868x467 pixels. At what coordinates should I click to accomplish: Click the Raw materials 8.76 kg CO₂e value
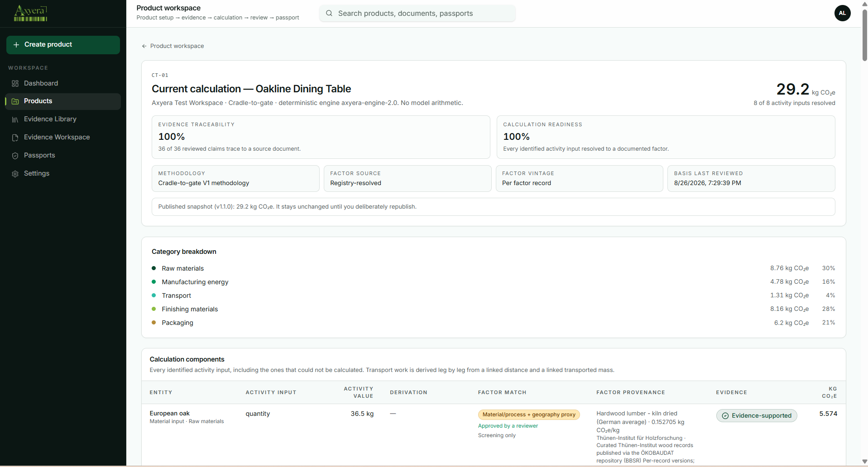click(x=790, y=268)
